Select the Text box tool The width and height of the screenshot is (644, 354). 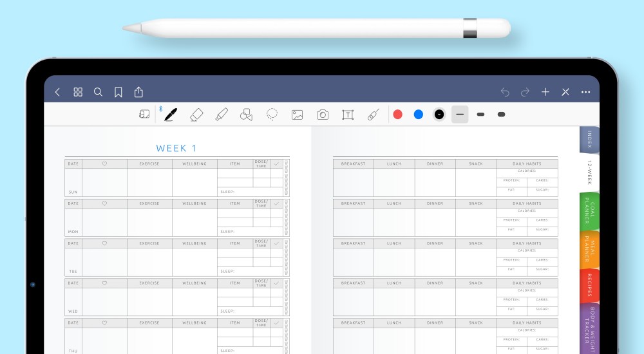point(348,115)
